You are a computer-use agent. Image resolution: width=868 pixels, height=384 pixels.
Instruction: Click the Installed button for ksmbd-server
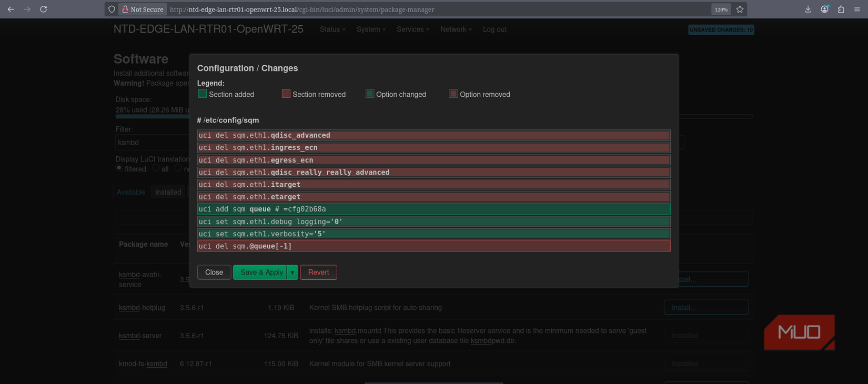coord(706,336)
